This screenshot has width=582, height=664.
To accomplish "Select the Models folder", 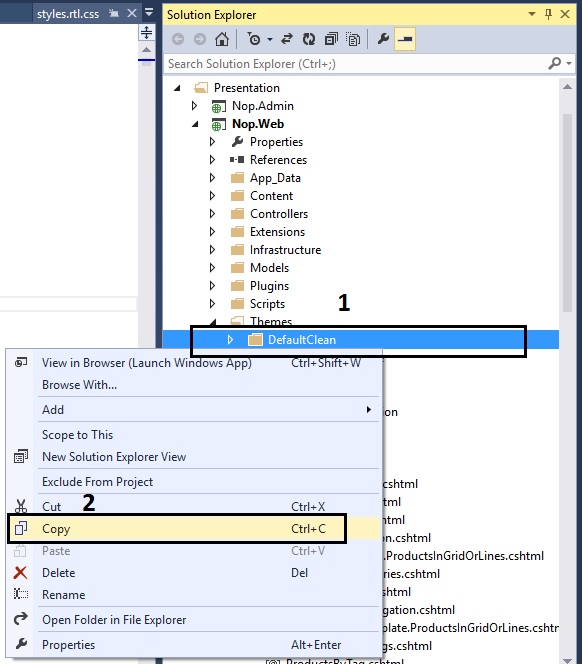I will tap(269, 268).
